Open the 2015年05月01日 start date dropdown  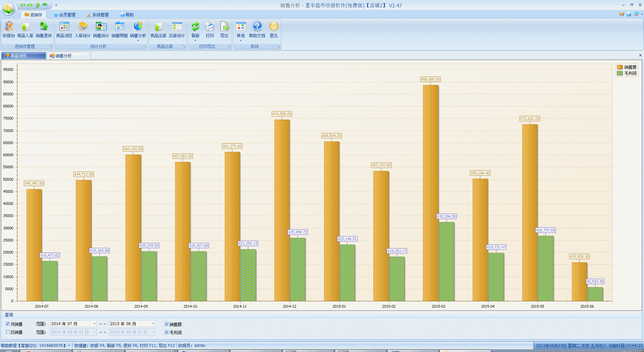point(94,332)
